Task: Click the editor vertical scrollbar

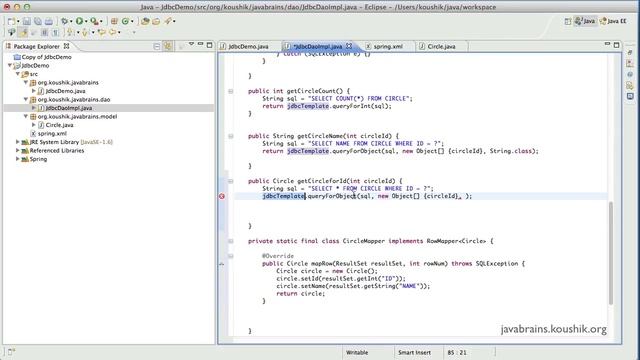Action: (611, 253)
